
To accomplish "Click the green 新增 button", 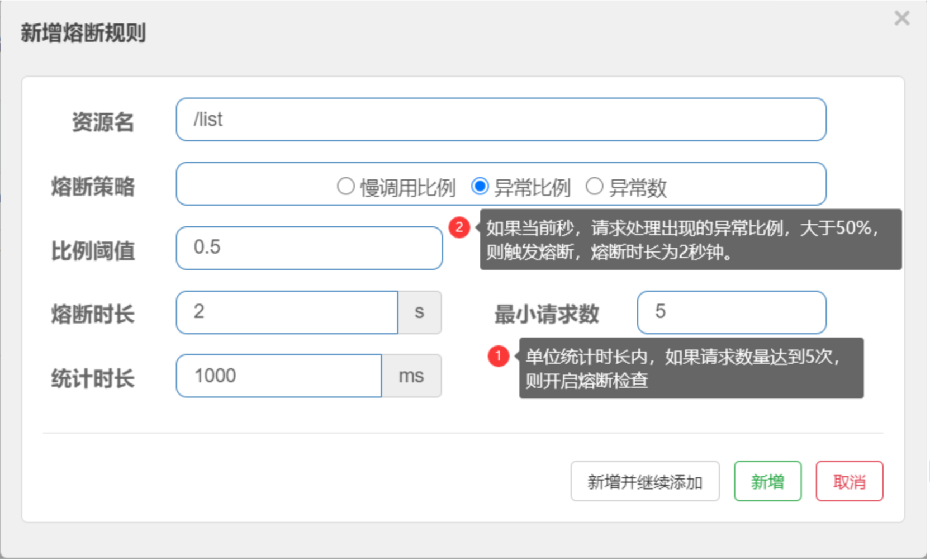I will pyautogui.click(x=767, y=481).
